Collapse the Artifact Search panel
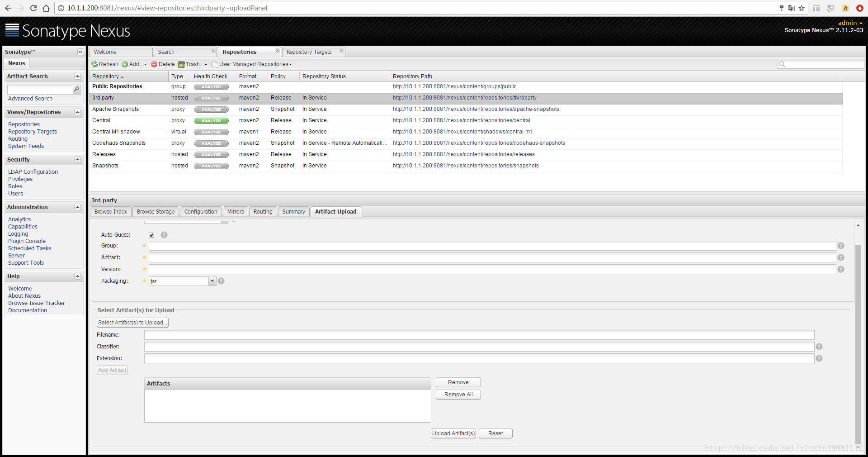Image resolution: width=868 pixels, height=457 pixels. [x=77, y=76]
